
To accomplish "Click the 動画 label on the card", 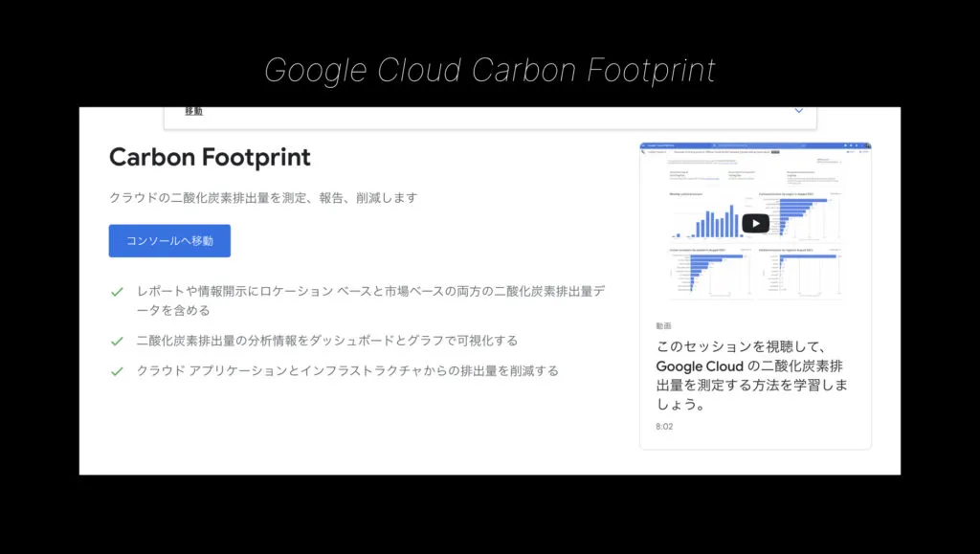I will tap(663, 326).
